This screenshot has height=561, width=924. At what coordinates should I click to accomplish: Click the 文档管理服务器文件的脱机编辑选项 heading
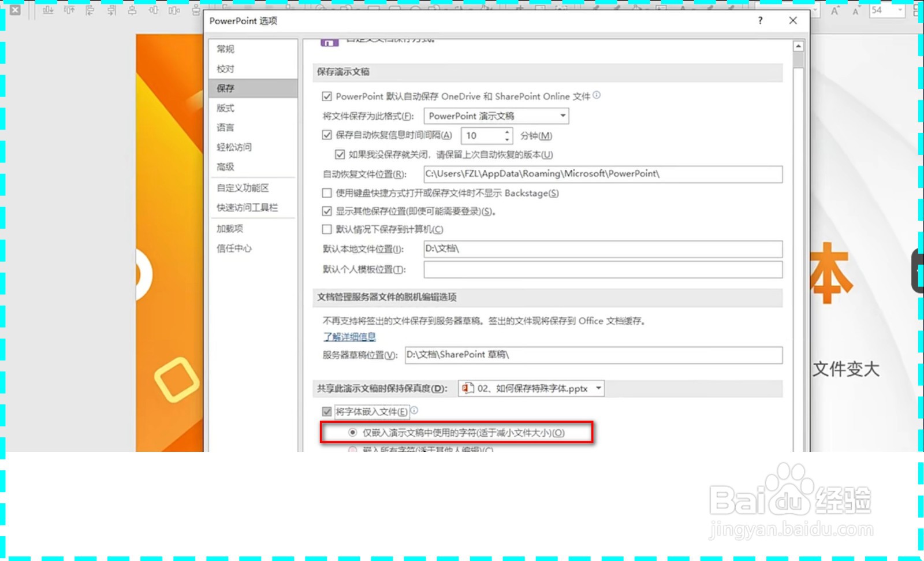click(x=387, y=297)
